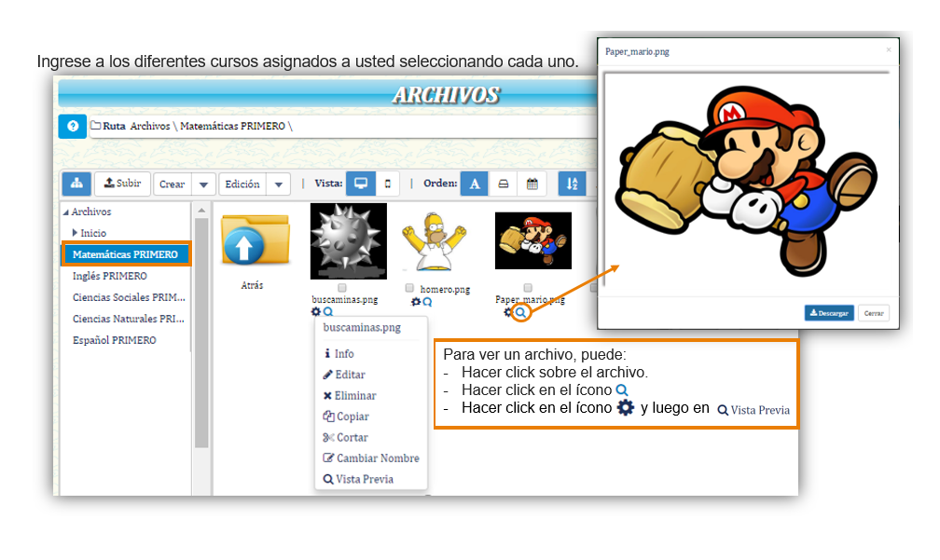
Task: Sort by date using the calendar icon
Action: coord(532,184)
